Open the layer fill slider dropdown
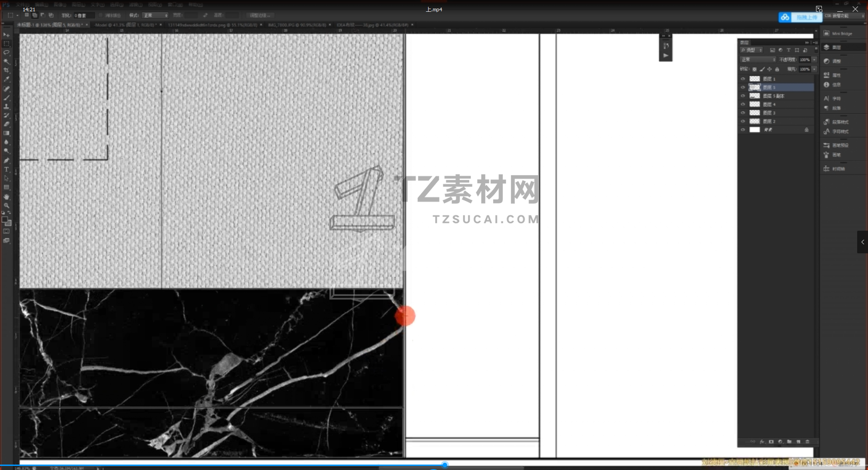Viewport: 868px width, 470px height. coord(814,69)
